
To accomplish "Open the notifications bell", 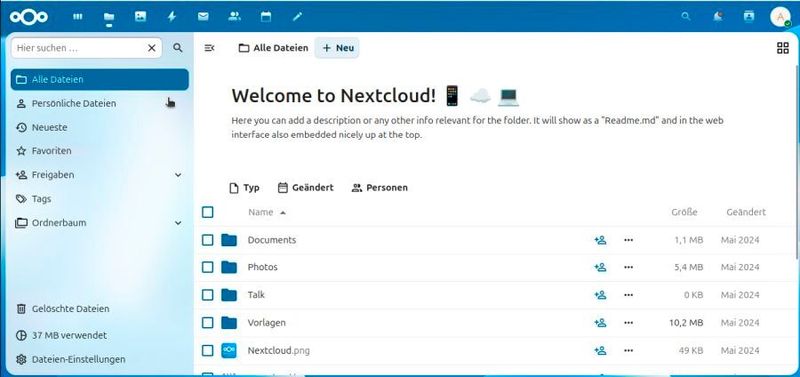I will [717, 17].
